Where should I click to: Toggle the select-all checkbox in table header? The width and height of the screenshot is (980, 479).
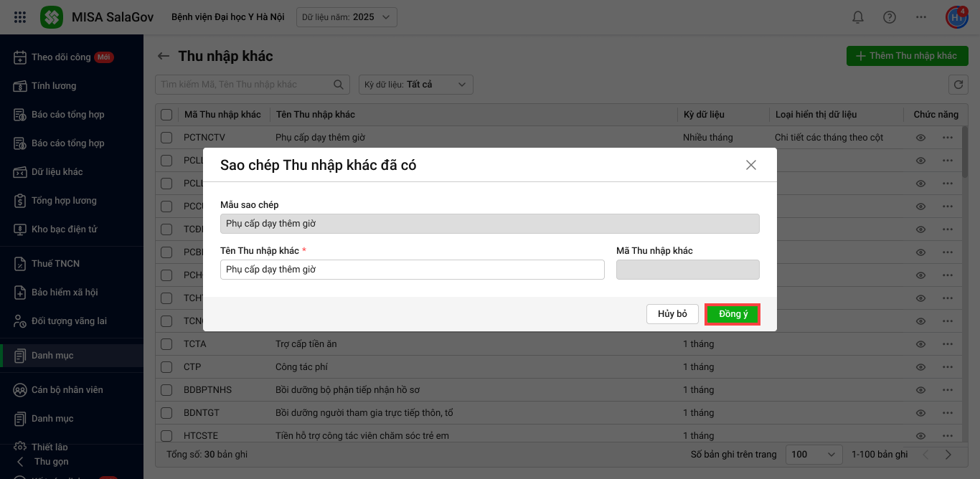point(166,115)
